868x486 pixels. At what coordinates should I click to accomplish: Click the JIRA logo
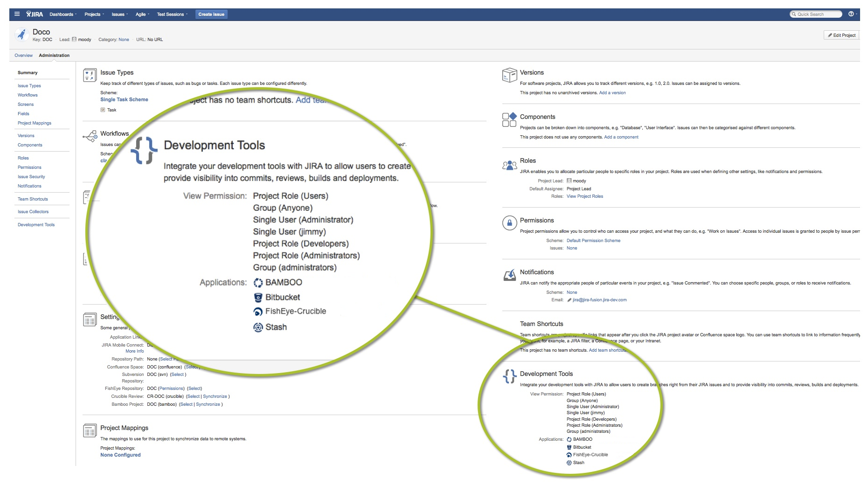[35, 14]
